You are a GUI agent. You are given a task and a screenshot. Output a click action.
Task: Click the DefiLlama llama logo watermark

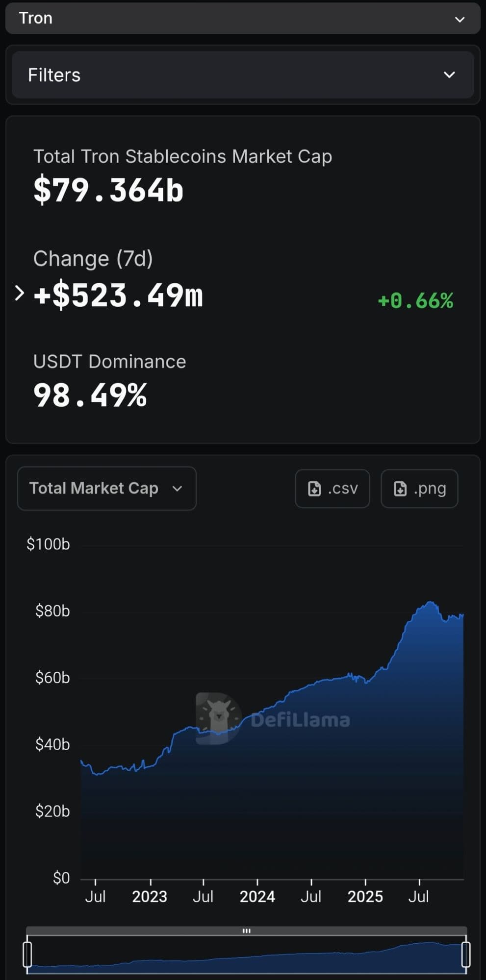219,718
